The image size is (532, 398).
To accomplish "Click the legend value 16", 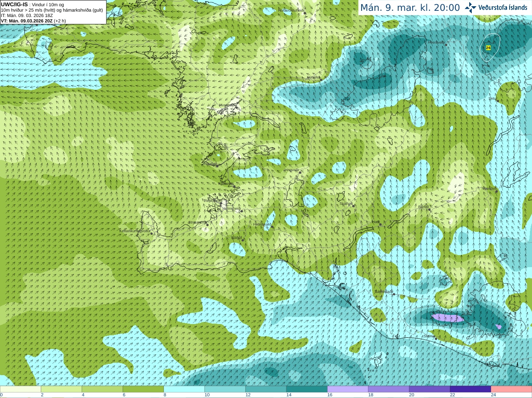I will click(330, 395).
